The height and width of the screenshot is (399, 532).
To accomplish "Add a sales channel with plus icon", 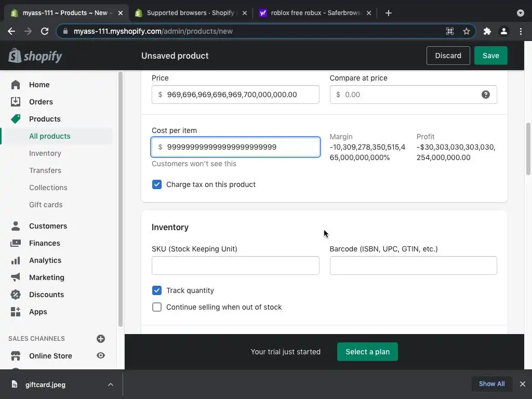I will (x=101, y=339).
